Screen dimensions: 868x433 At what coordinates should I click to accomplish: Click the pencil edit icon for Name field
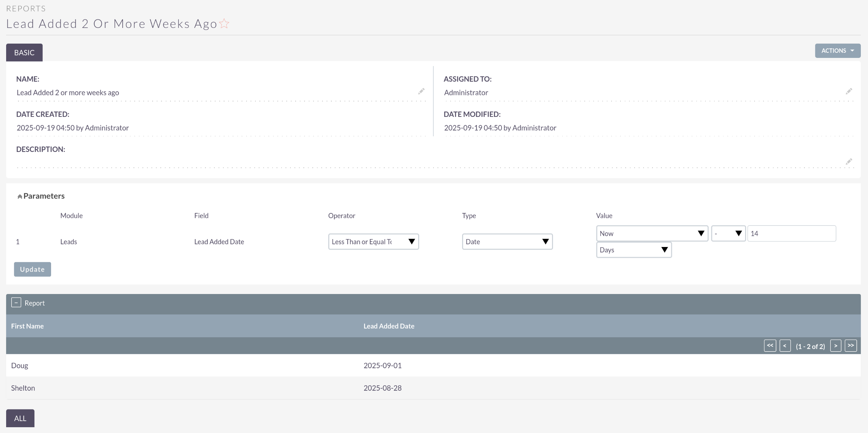(x=421, y=91)
